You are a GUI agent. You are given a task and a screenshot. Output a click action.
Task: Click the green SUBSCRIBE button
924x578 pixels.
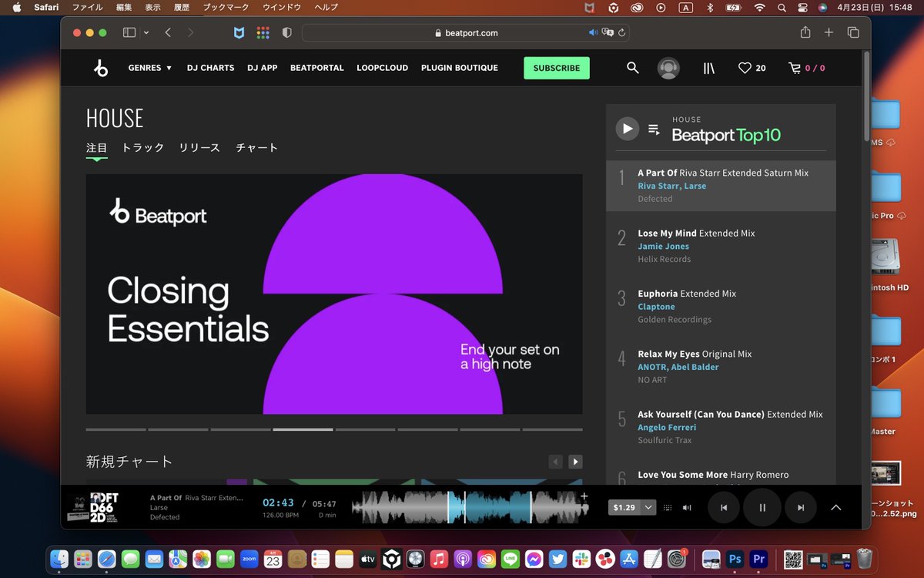(x=557, y=68)
